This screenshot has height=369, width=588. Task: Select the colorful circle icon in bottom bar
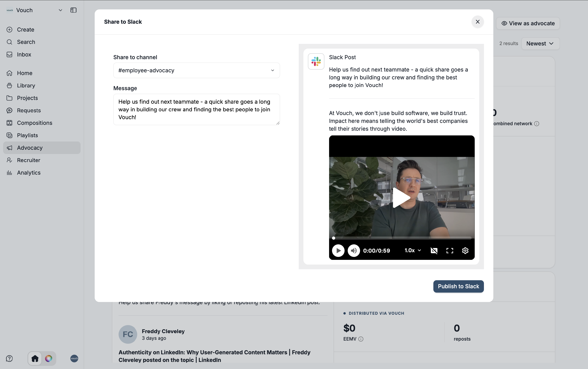(49, 358)
